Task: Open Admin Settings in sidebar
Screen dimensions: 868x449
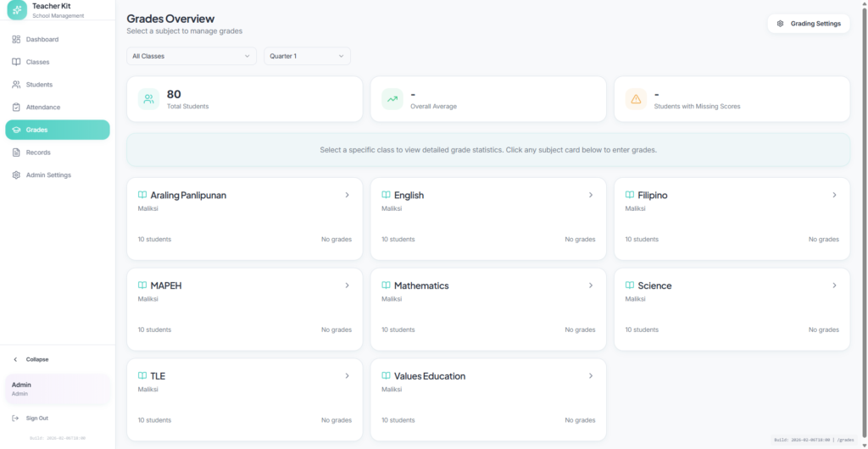Action: click(x=48, y=175)
